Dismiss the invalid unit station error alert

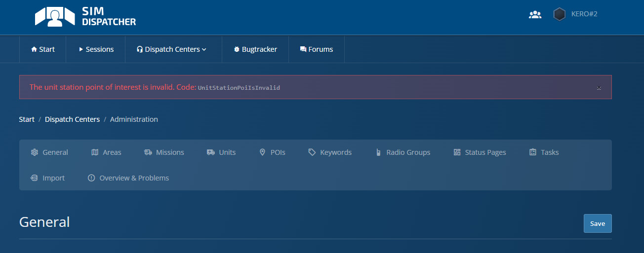(x=599, y=88)
